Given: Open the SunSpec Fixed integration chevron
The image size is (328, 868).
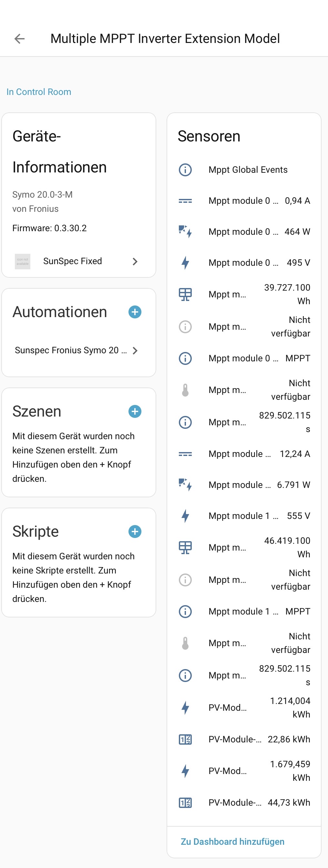Looking at the screenshot, I should [x=135, y=262].
